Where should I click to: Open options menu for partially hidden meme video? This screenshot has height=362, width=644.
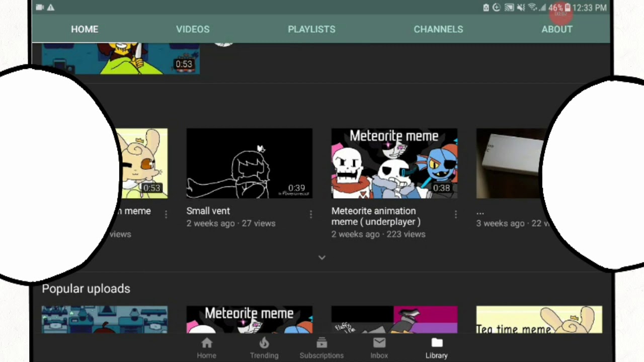pos(166,215)
